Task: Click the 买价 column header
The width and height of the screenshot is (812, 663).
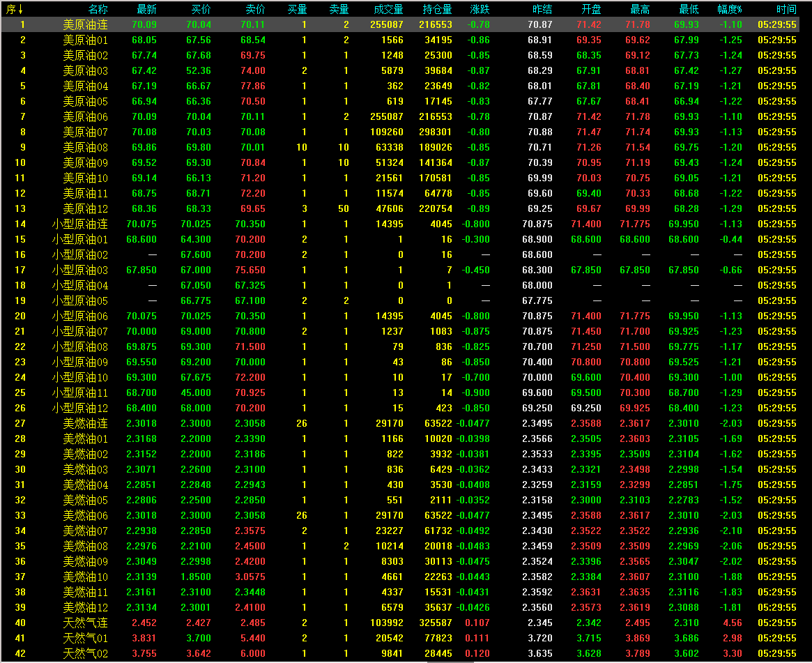Action: [x=201, y=9]
